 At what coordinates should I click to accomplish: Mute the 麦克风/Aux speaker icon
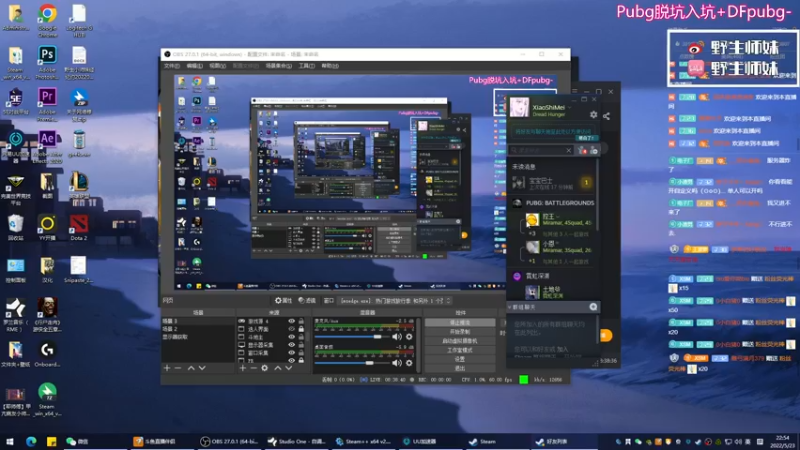(397, 337)
